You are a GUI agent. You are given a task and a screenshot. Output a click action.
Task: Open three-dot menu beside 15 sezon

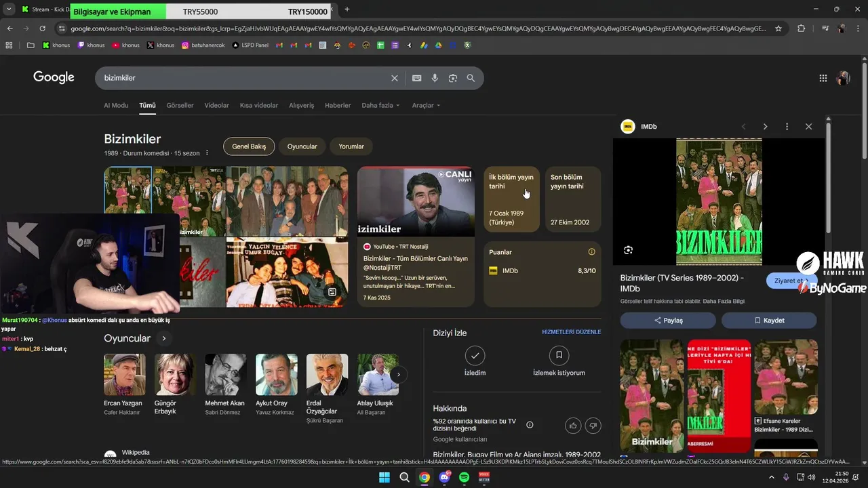coord(208,153)
